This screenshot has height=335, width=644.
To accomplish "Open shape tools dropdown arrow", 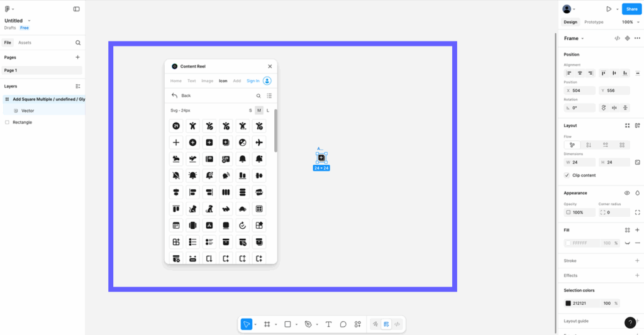I will pyautogui.click(x=296, y=325).
